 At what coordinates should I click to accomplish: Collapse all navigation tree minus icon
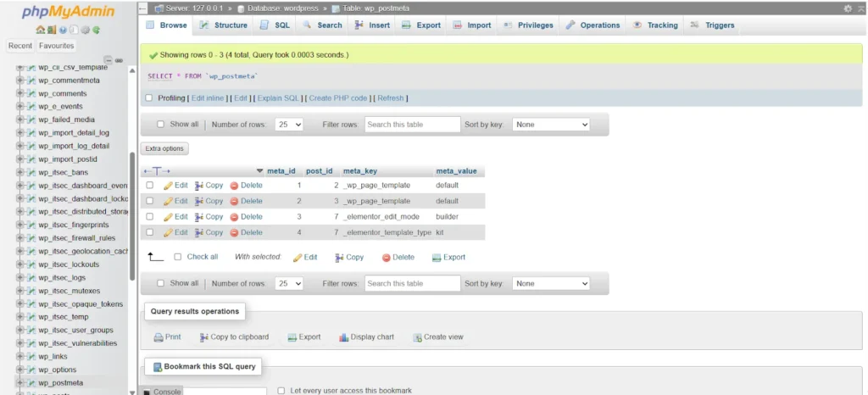click(x=108, y=60)
